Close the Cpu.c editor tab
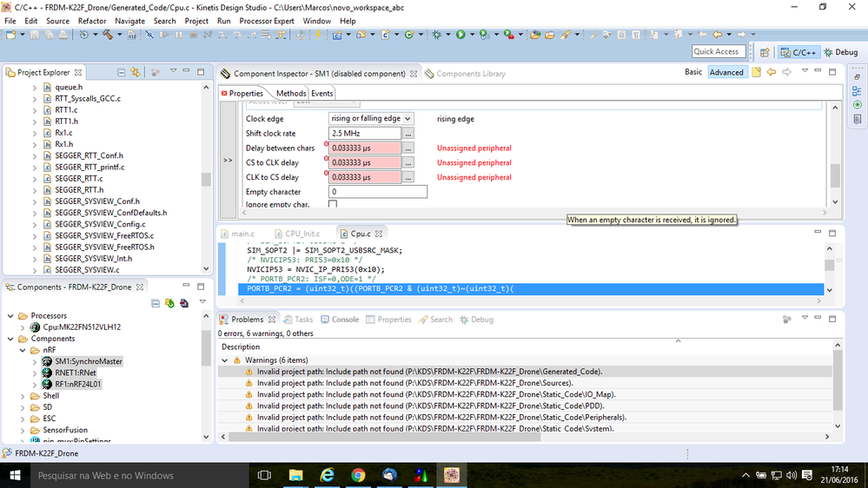Image resolution: width=868 pixels, height=488 pixels. 379,234
